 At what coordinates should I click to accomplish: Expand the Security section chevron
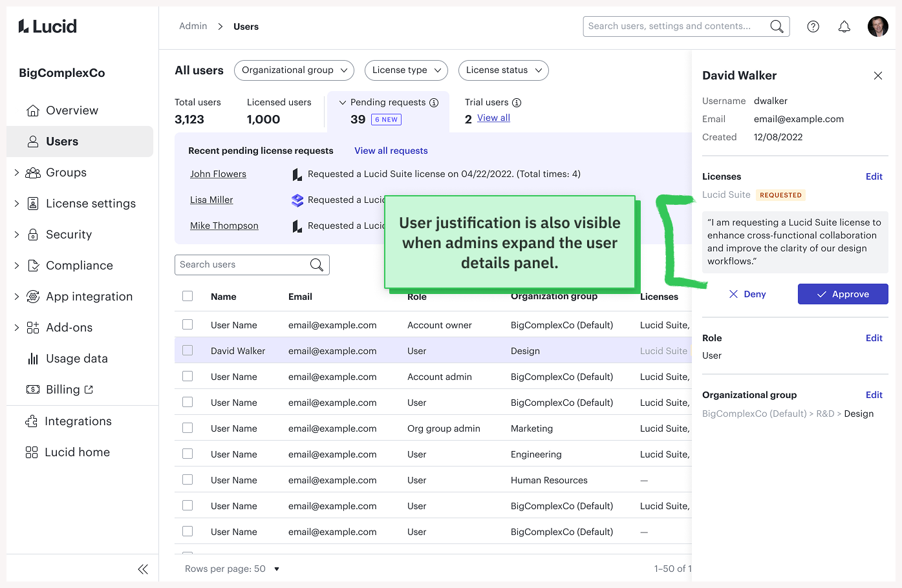[x=17, y=235]
